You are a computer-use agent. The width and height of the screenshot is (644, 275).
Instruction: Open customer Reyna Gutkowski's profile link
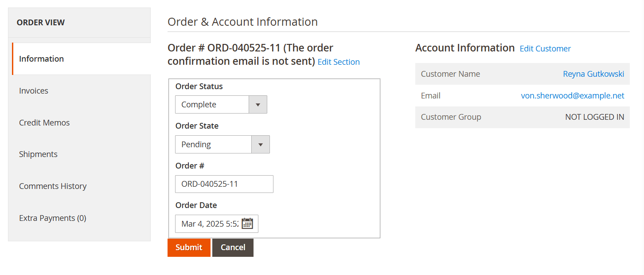[593, 74]
